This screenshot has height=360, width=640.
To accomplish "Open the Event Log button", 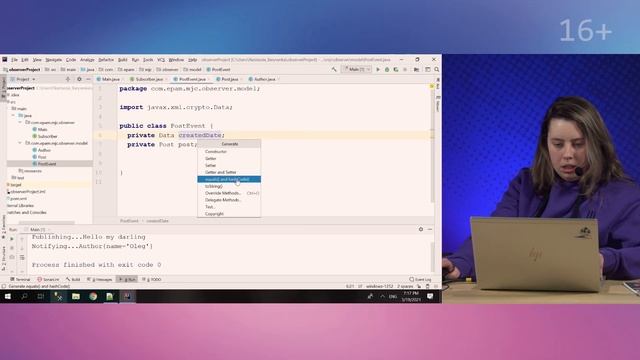I will (420, 280).
